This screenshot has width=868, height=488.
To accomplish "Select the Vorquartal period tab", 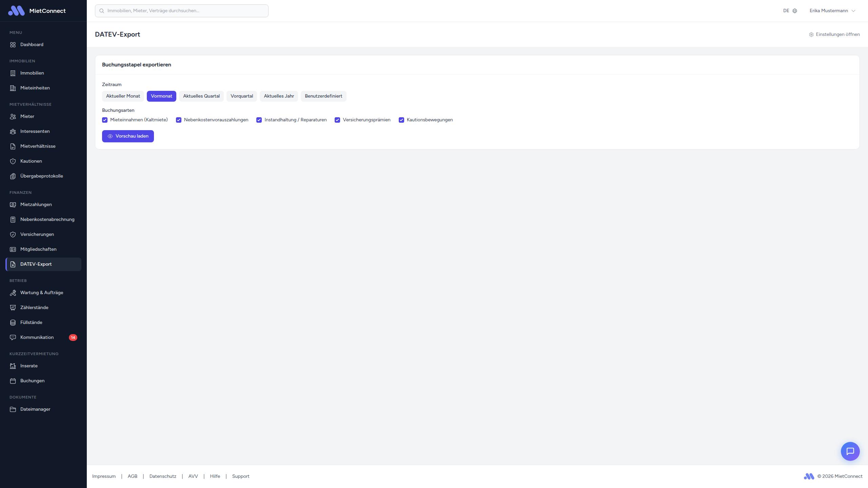I will [x=241, y=96].
